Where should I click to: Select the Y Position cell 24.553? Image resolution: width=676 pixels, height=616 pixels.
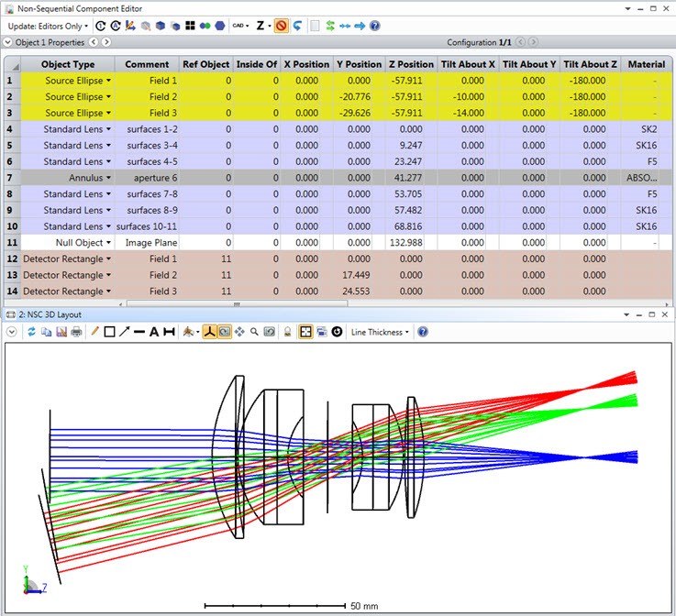(x=360, y=291)
